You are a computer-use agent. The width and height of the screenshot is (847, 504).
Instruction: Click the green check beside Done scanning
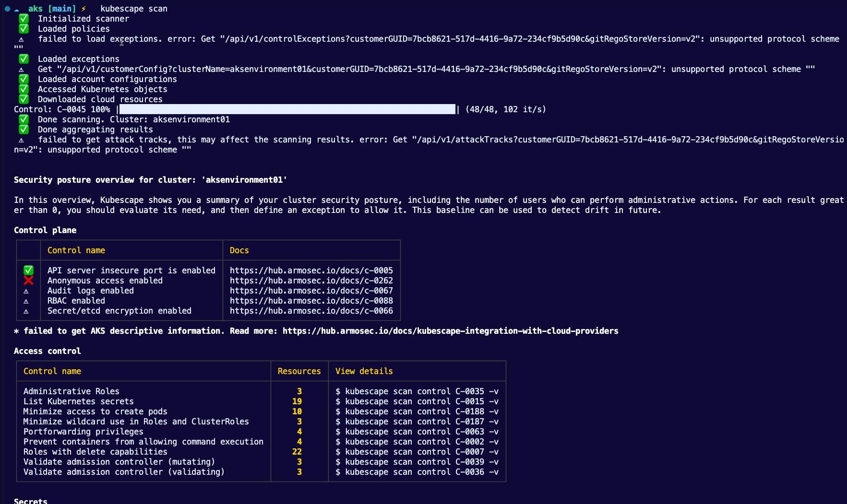24,119
